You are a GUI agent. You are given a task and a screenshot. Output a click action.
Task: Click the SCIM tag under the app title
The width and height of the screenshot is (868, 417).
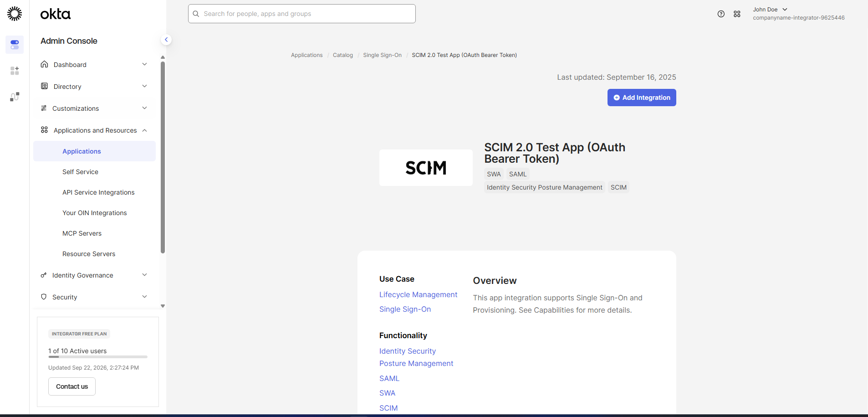click(x=618, y=187)
